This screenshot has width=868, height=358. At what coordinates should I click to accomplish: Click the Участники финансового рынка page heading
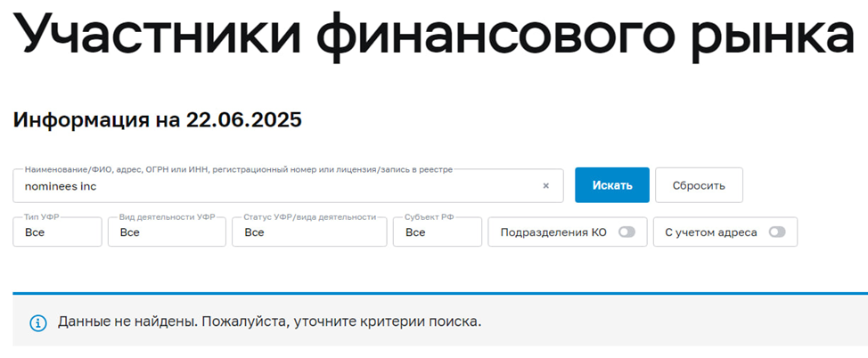pyautogui.click(x=433, y=36)
